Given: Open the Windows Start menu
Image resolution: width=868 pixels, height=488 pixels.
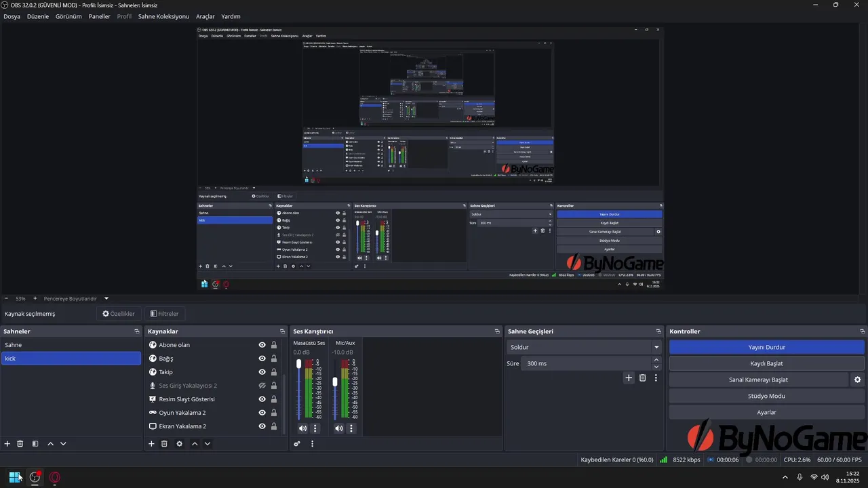Looking at the screenshot, I should click(15, 477).
